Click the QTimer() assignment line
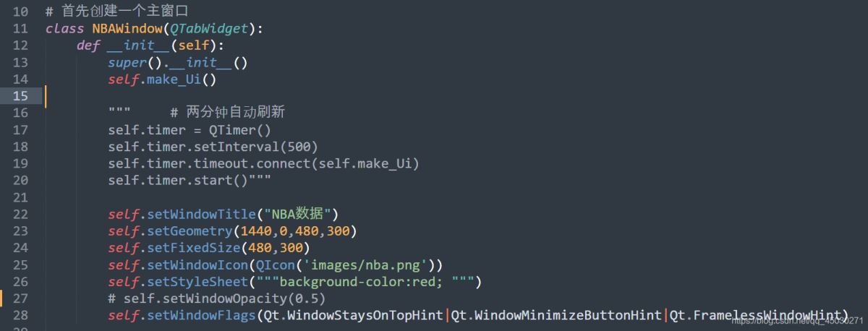 (x=189, y=130)
